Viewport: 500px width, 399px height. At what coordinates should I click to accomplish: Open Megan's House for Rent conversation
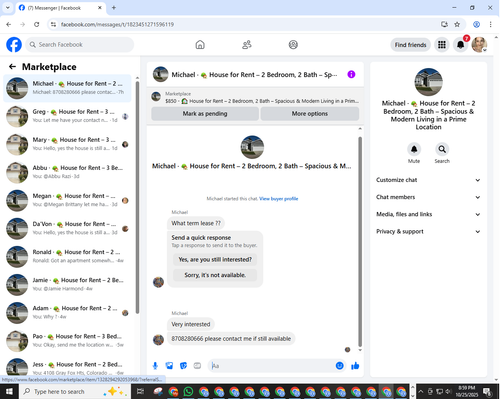pos(67,200)
